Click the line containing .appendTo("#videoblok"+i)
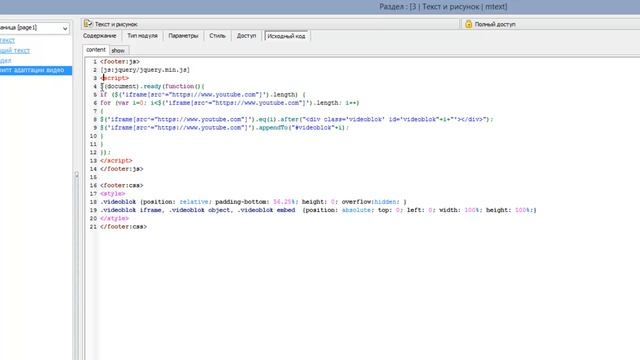 (224, 127)
